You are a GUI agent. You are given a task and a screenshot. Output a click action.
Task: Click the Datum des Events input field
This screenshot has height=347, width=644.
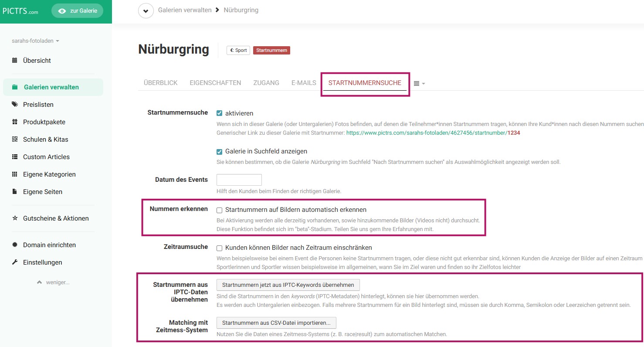click(x=239, y=180)
